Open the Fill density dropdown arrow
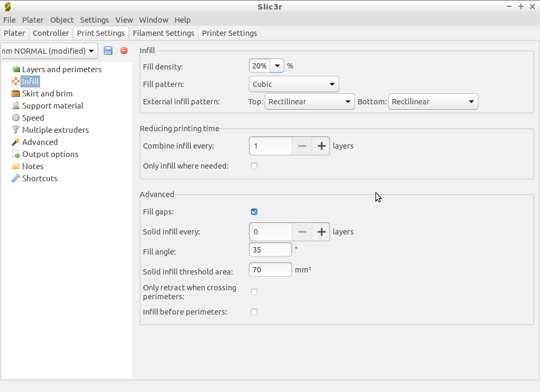The height and width of the screenshot is (392, 540). pos(277,66)
